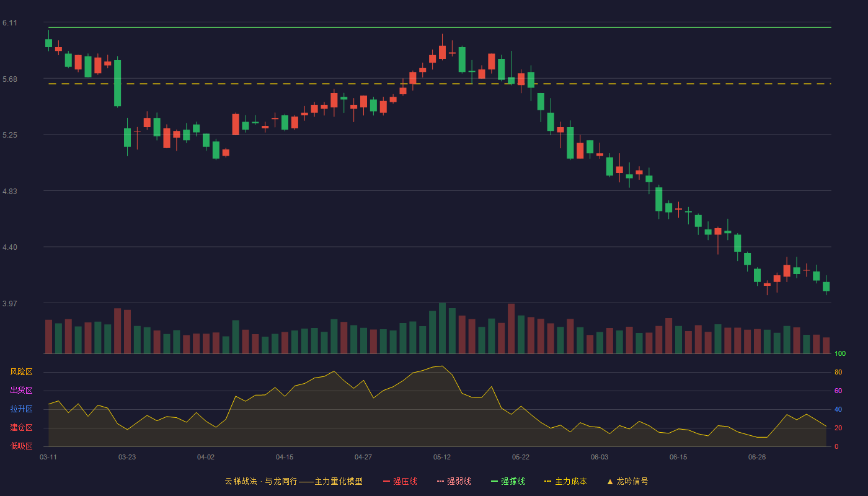The height and width of the screenshot is (496, 868).
Task: Click the green dash icon beside 强撑线
Action: [494, 481]
